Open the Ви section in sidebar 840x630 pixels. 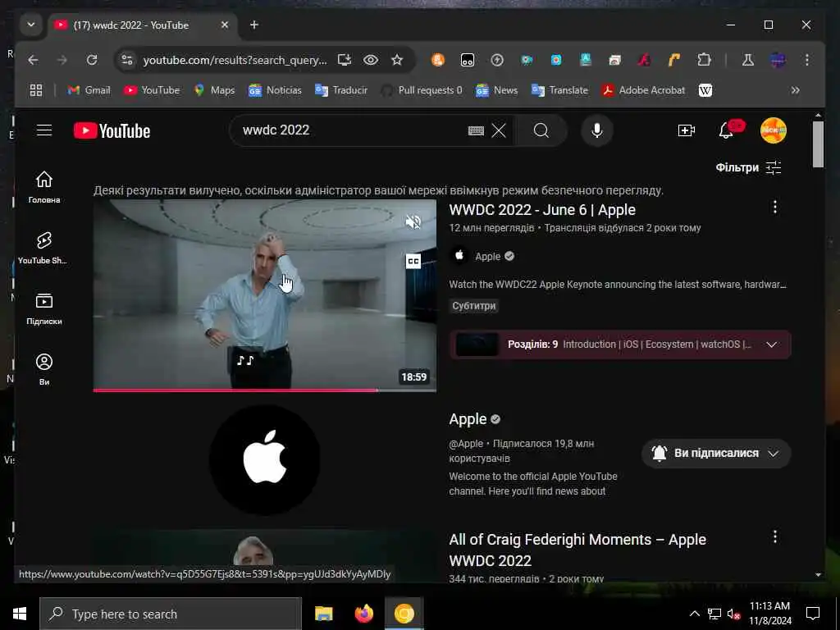44,369
